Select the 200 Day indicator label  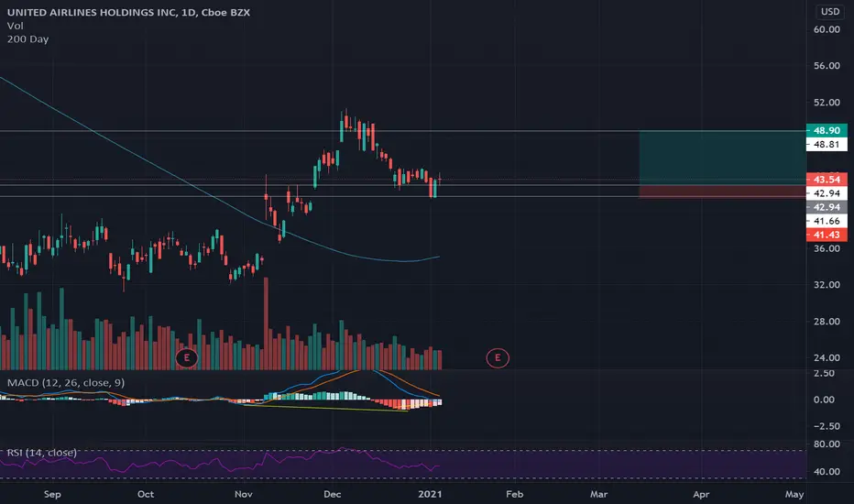click(27, 39)
